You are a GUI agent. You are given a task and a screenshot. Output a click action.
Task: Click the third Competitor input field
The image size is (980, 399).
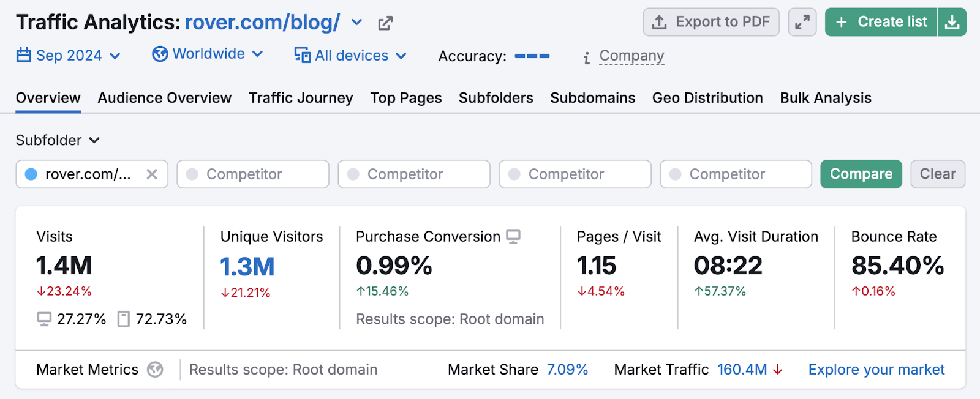(x=575, y=174)
